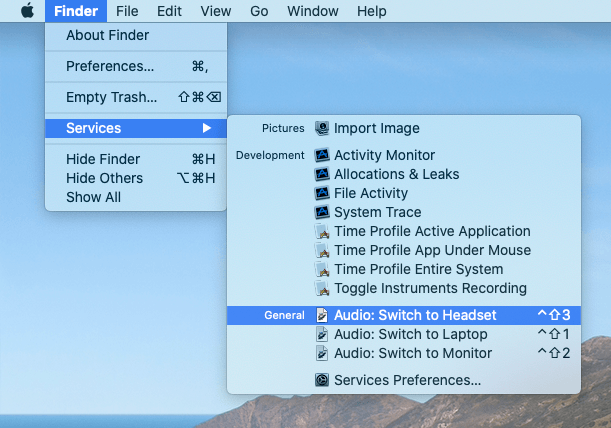Click the Audio: Switch to Laptop script icon

tap(322, 334)
